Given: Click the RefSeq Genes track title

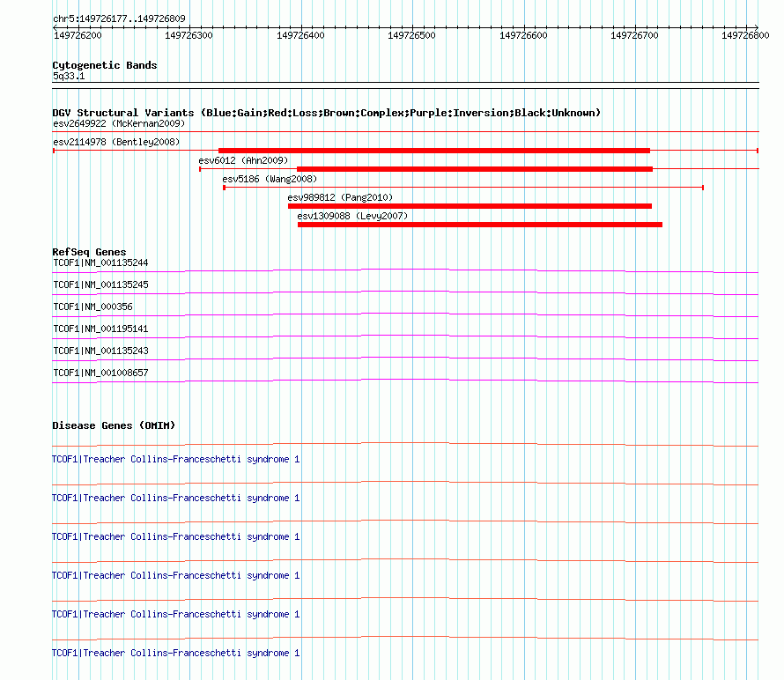Looking at the screenshot, I should (x=89, y=252).
